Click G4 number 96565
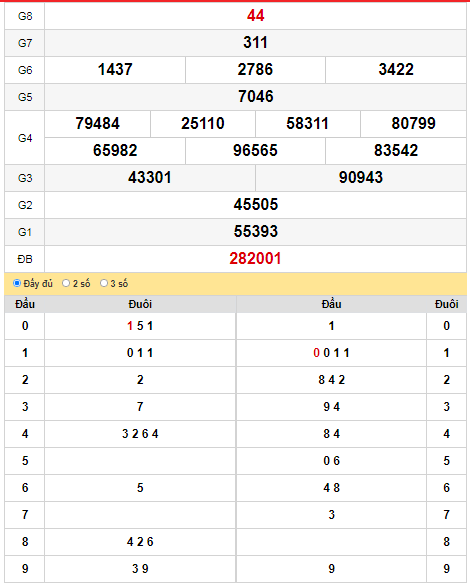 tap(256, 150)
